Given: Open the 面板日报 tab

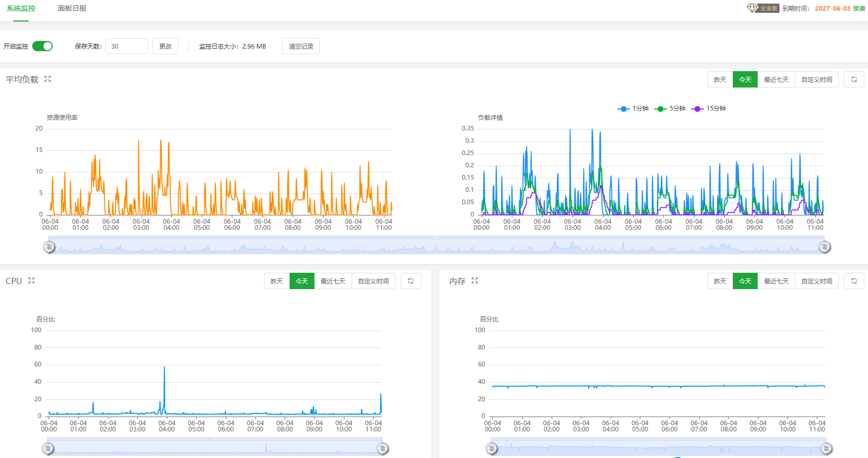Looking at the screenshot, I should point(72,9).
